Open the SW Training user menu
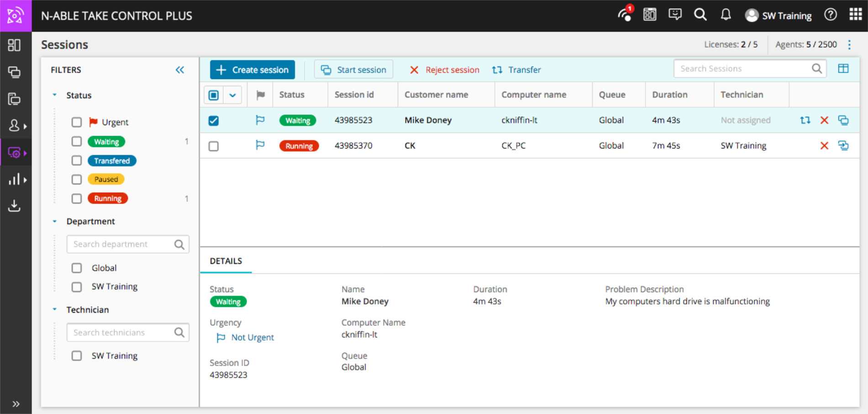Screen dimensions: 868x414 point(779,16)
